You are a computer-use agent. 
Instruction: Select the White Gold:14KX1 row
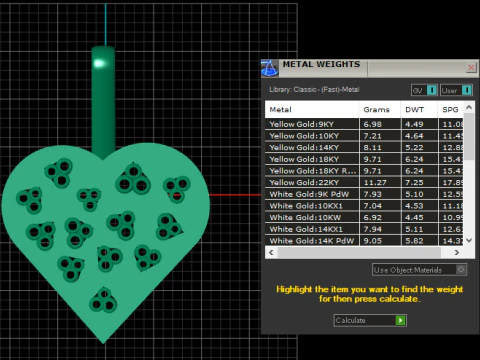point(364,229)
